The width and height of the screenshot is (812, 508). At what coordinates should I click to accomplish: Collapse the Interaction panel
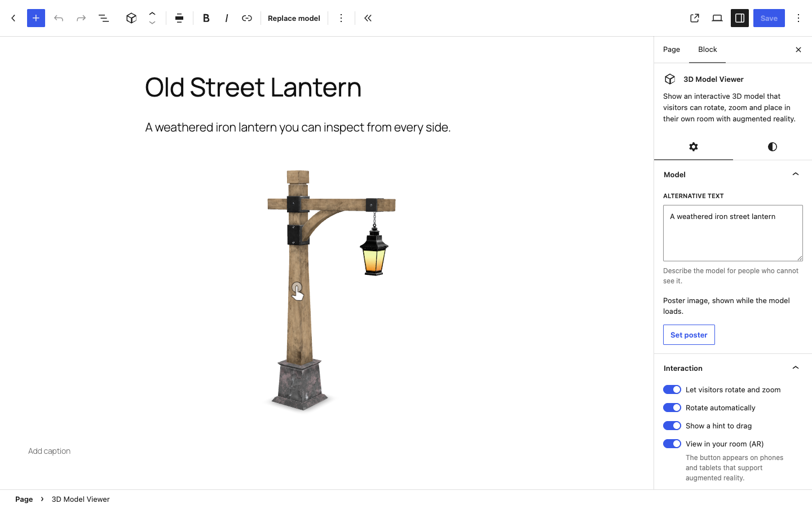[733, 368]
